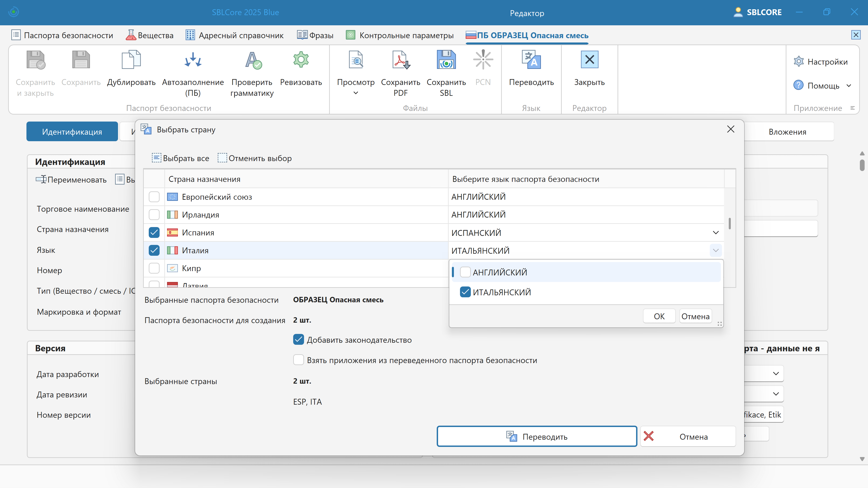This screenshot has width=868, height=488.
Task: Click the Ревизовать gear icon
Action: click(x=301, y=60)
